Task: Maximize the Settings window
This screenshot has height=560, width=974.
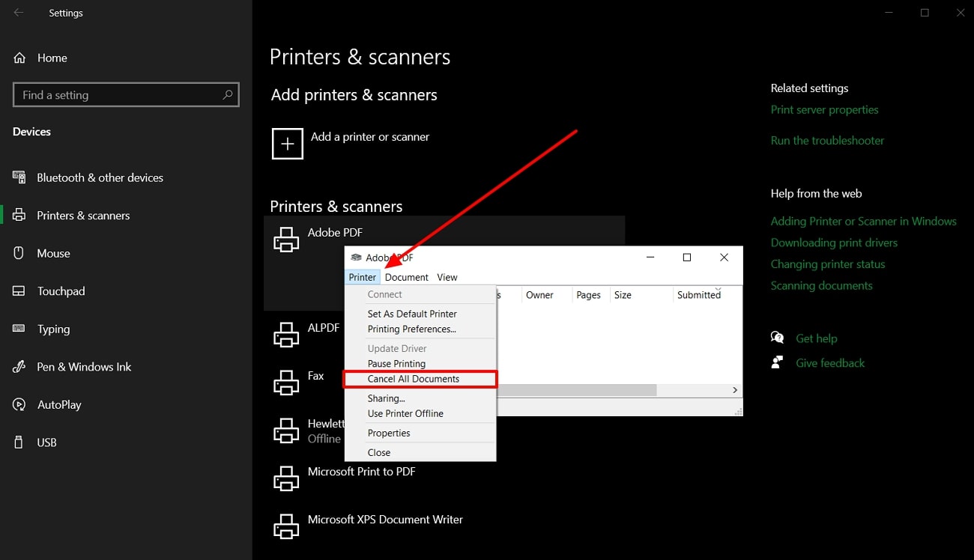Action: click(925, 13)
